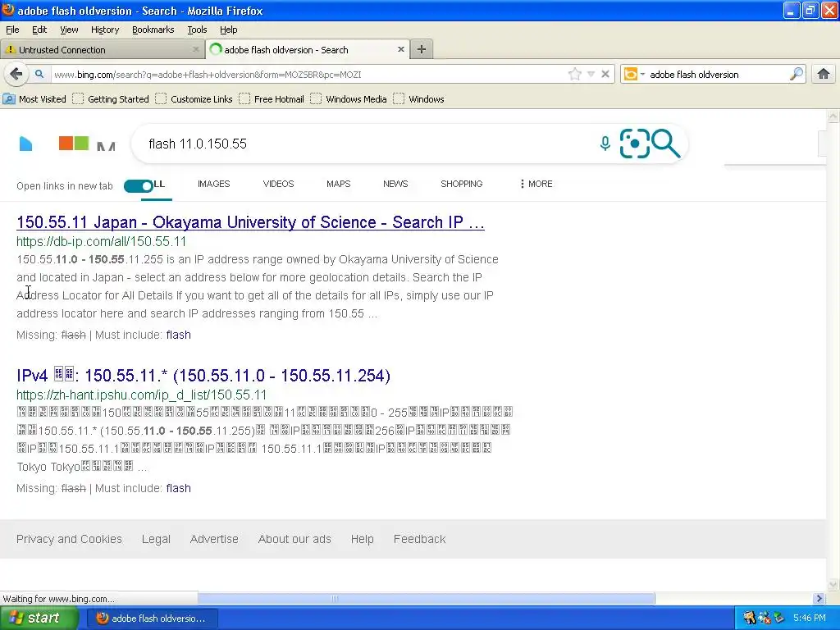Click the db-ip.com result URL
This screenshot has width=840, height=630.
[101, 242]
